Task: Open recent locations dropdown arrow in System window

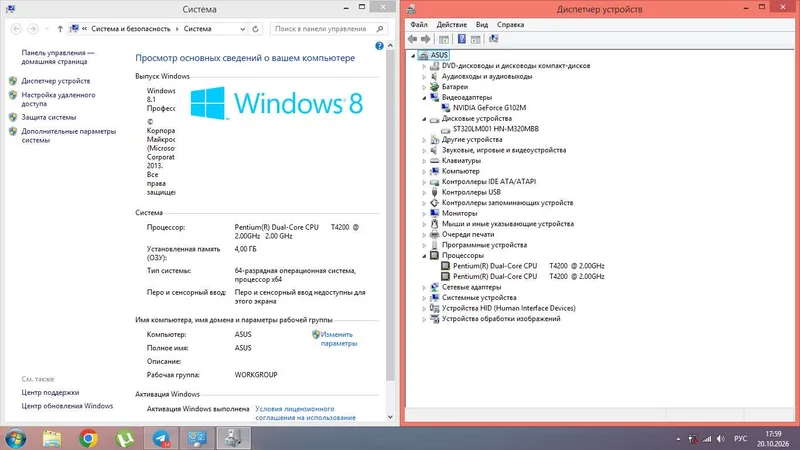Action: [x=46, y=29]
